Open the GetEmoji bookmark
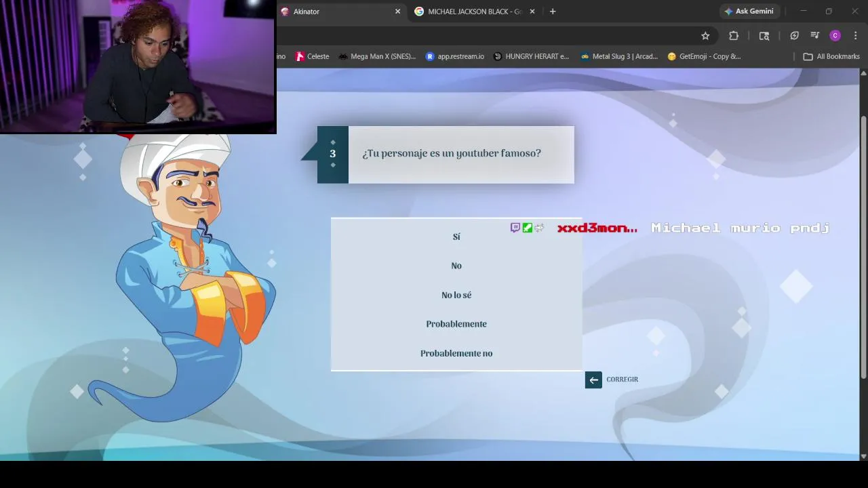The height and width of the screenshot is (488, 868). (x=705, y=56)
